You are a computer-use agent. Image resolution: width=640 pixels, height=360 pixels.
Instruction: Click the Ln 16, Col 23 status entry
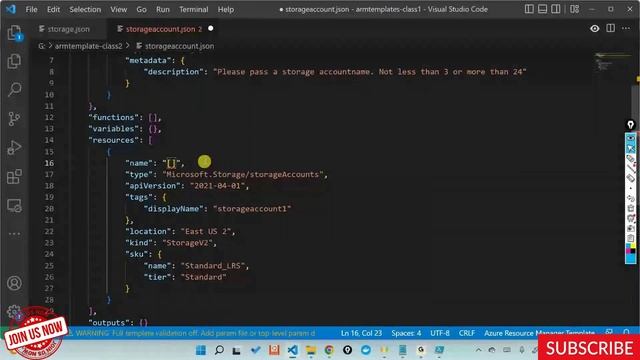point(361,333)
